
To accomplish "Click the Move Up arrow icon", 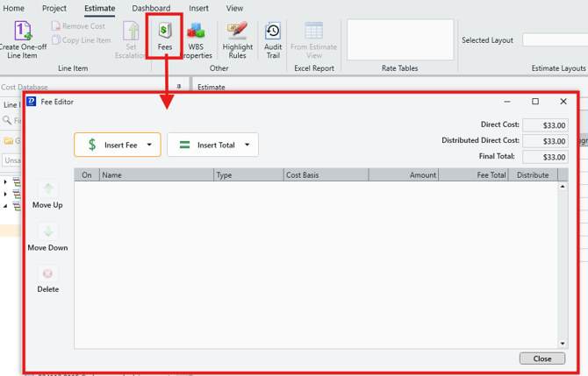I will 48,189.
